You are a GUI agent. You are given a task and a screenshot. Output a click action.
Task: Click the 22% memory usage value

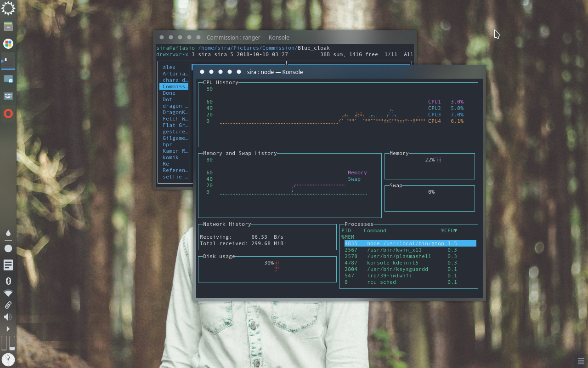point(430,160)
